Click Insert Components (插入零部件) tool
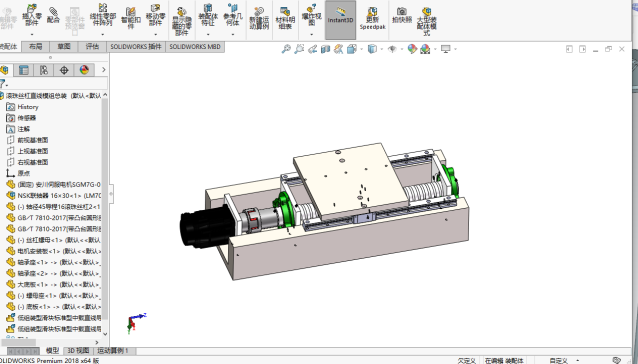638x364 pixels. tap(32, 15)
